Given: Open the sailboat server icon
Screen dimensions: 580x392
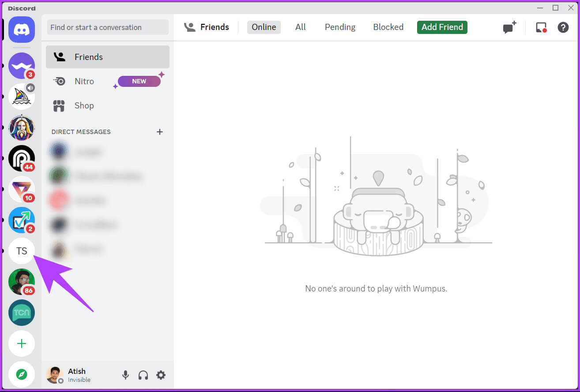Looking at the screenshot, I should [x=22, y=97].
